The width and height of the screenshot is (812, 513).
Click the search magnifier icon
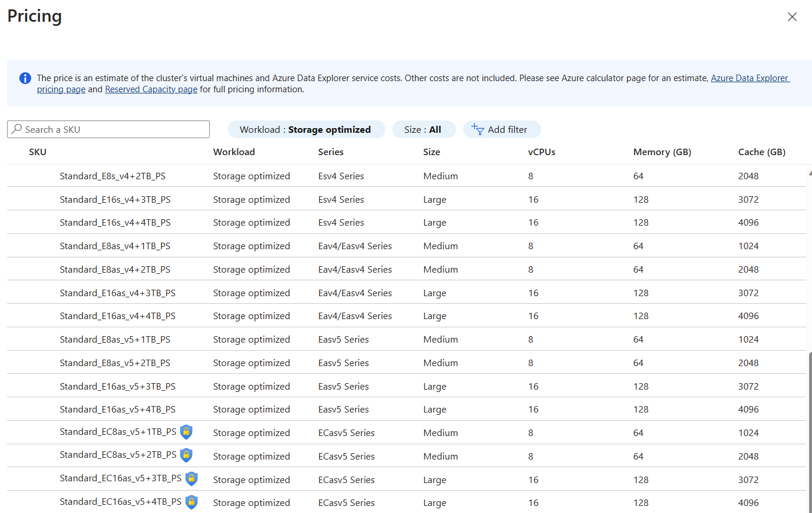pyautogui.click(x=17, y=129)
